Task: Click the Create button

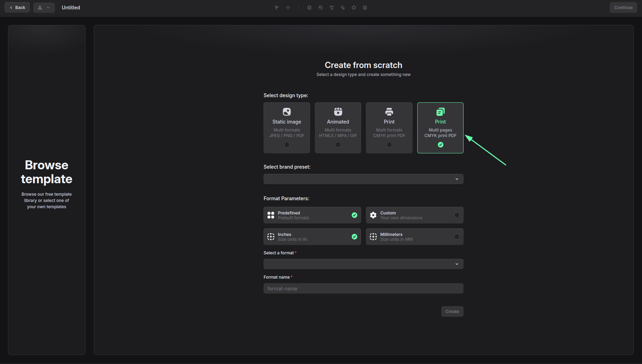Action: coord(452,312)
